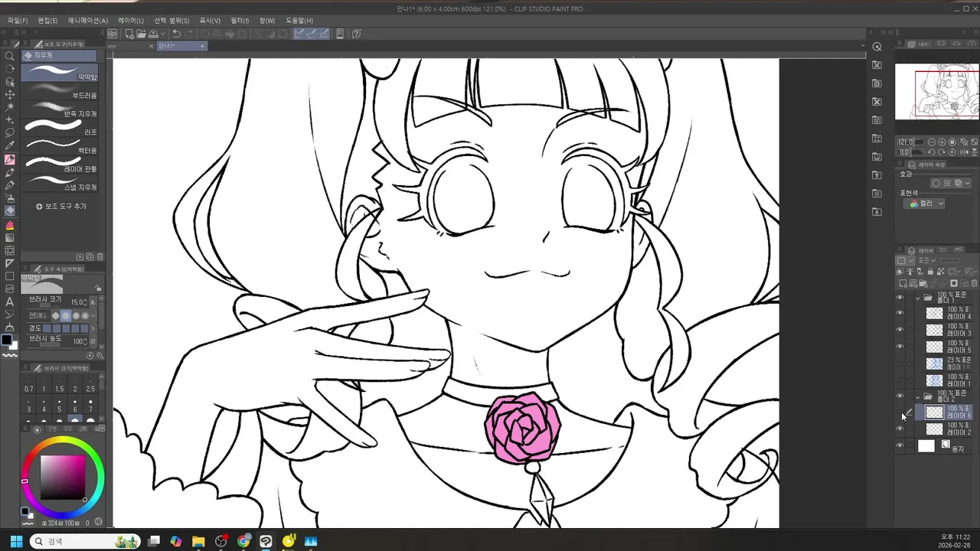Image resolution: width=980 pixels, height=551 pixels.
Task: Select the 벡터용 vector eraser sub tool
Action: [x=60, y=147]
